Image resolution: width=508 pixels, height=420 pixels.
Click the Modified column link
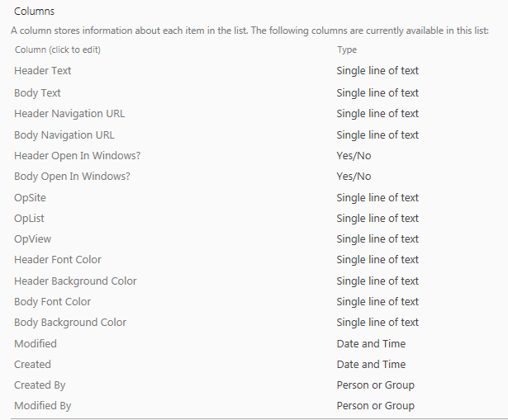point(36,343)
